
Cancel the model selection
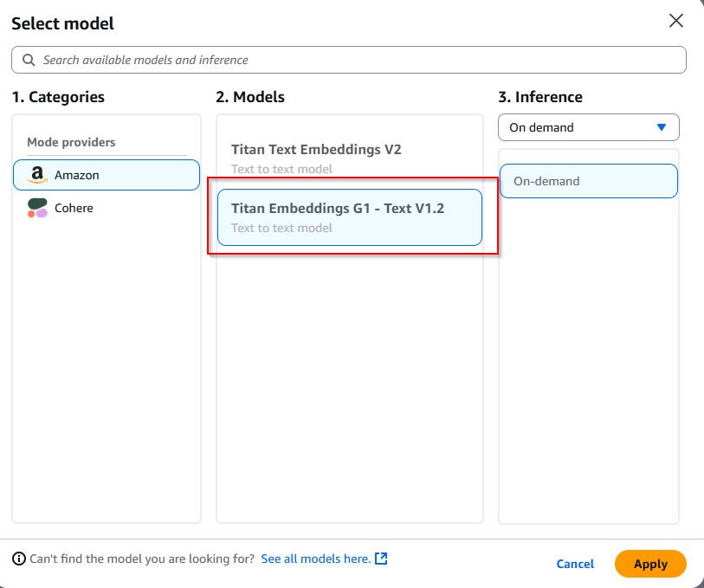[575, 564]
